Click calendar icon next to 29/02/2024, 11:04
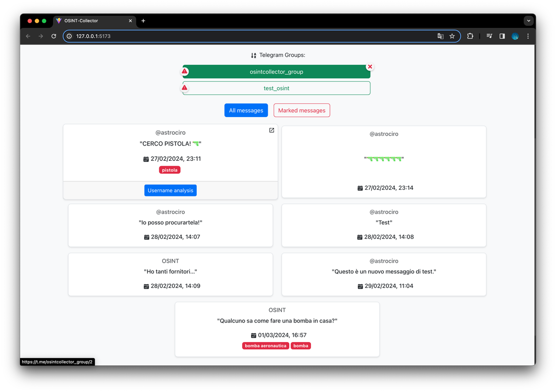This screenshot has height=392, width=556. coord(360,286)
